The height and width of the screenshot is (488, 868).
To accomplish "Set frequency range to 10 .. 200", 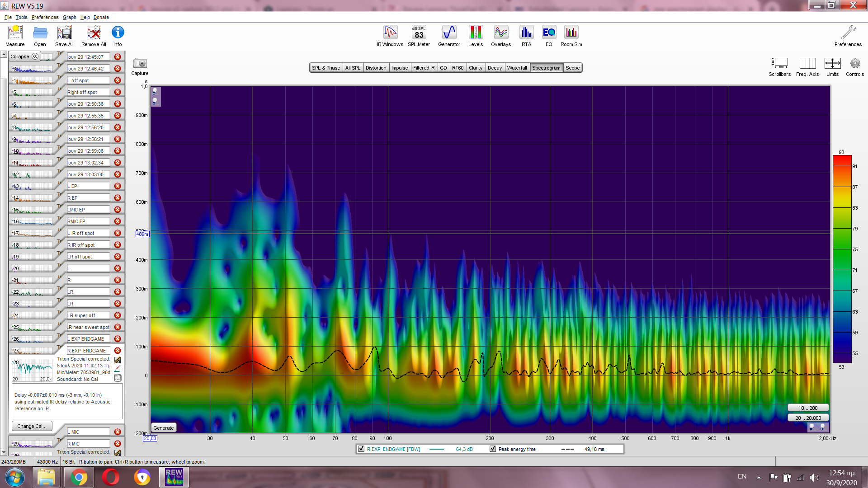I will 808,408.
